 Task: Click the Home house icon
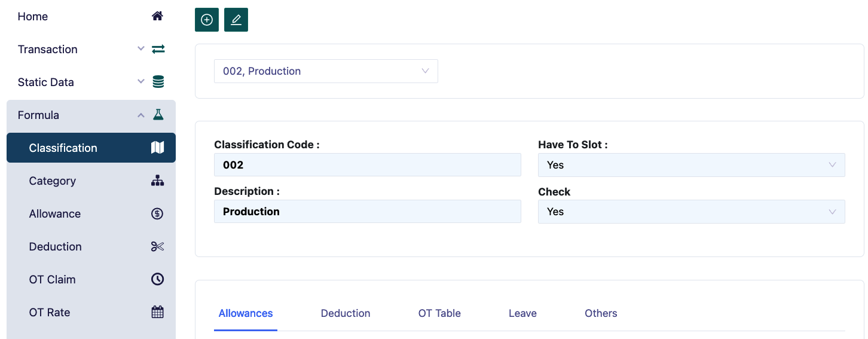click(157, 16)
